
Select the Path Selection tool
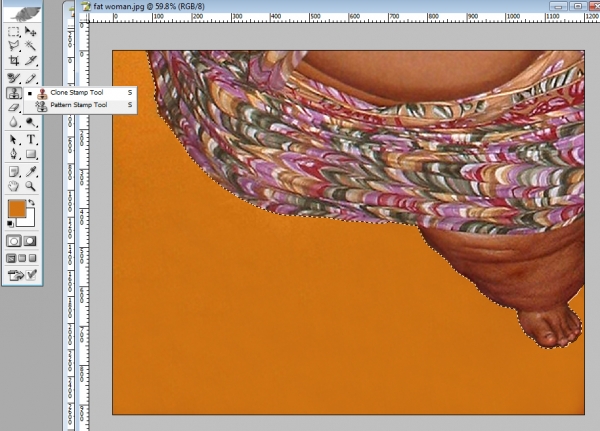tap(13, 140)
